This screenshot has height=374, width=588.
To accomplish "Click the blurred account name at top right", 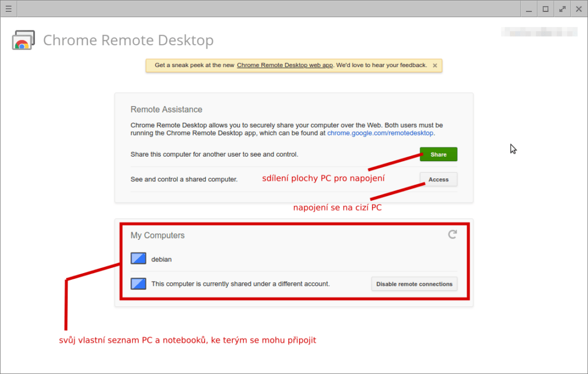I will (539, 32).
